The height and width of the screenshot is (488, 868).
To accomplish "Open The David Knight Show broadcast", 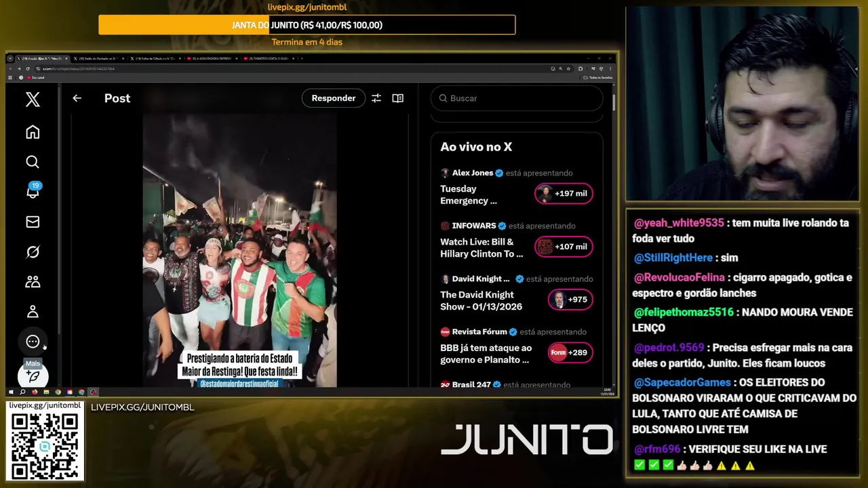I will click(x=517, y=293).
